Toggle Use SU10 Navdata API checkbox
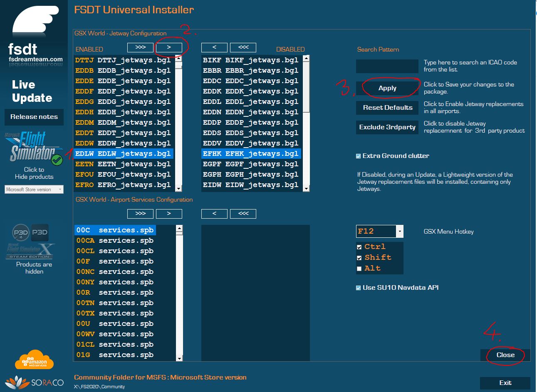 pyautogui.click(x=359, y=288)
